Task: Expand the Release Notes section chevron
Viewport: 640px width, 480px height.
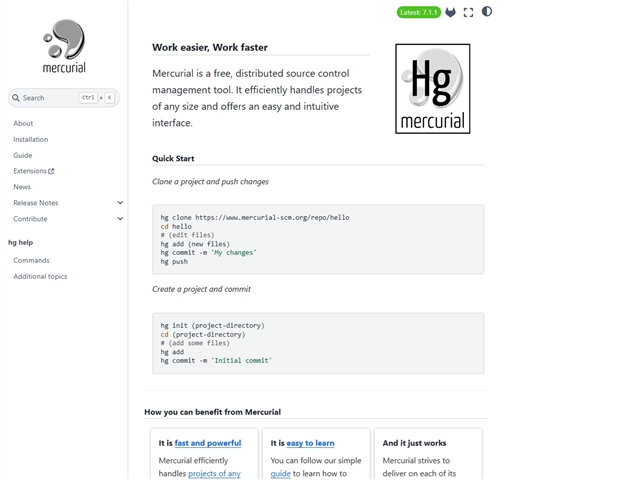Action: pos(120,203)
